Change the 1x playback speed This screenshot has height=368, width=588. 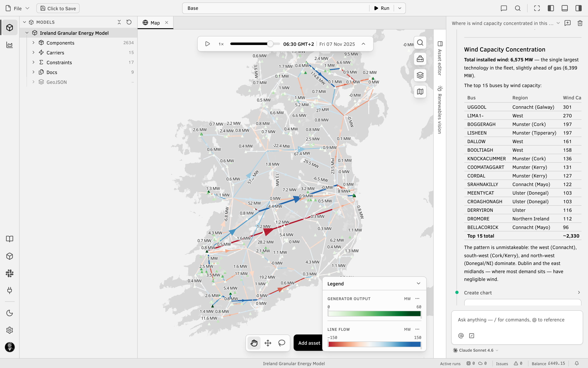(221, 44)
